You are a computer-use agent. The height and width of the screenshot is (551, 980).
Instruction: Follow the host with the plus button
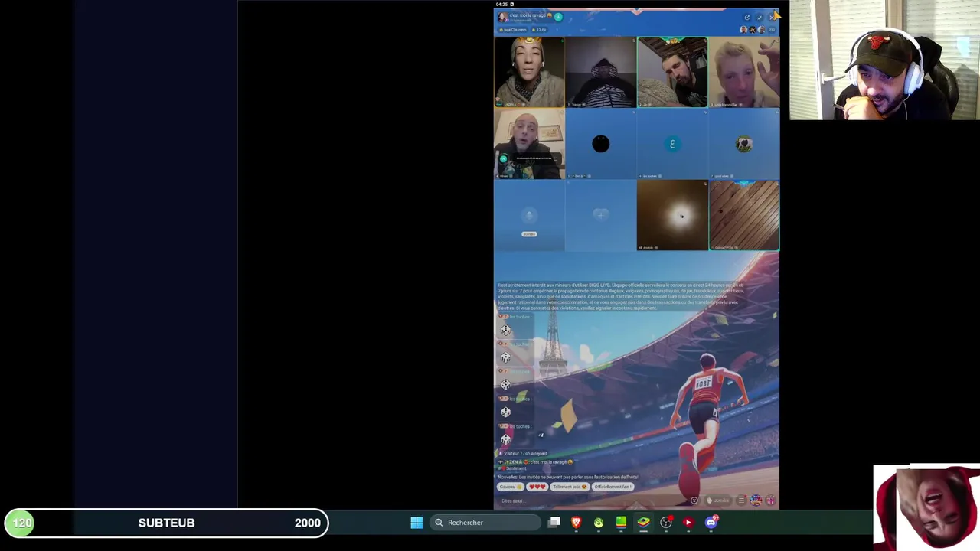pyautogui.click(x=558, y=17)
